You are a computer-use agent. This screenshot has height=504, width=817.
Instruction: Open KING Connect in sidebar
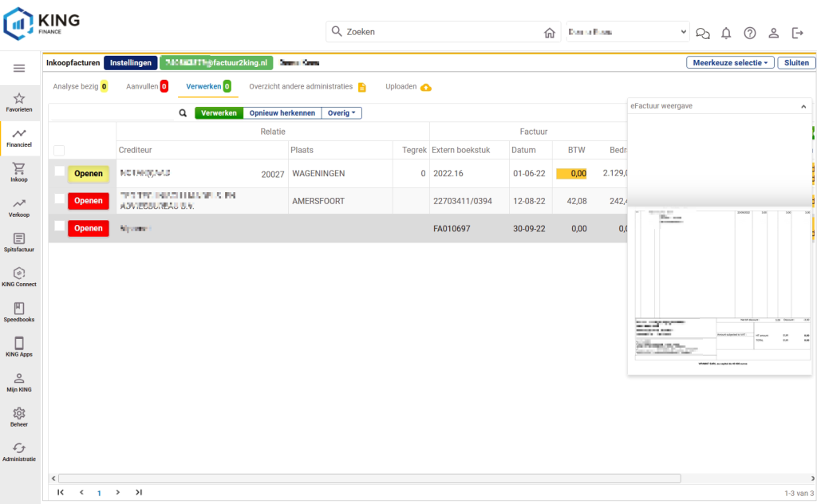point(19,277)
